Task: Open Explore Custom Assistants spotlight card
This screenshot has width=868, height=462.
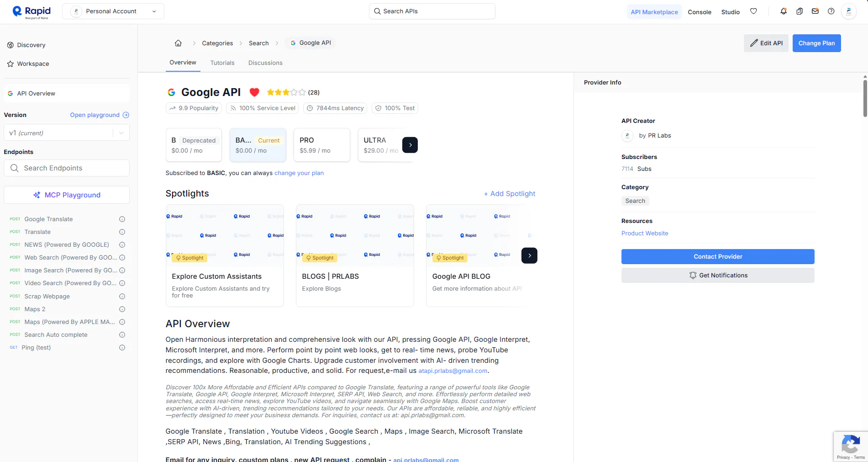Action: 225,255
